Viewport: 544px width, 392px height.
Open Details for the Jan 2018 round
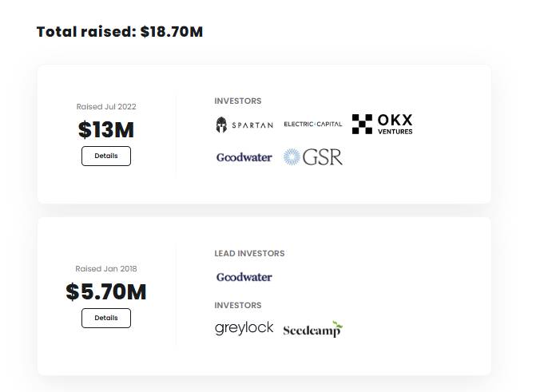[106, 318]
